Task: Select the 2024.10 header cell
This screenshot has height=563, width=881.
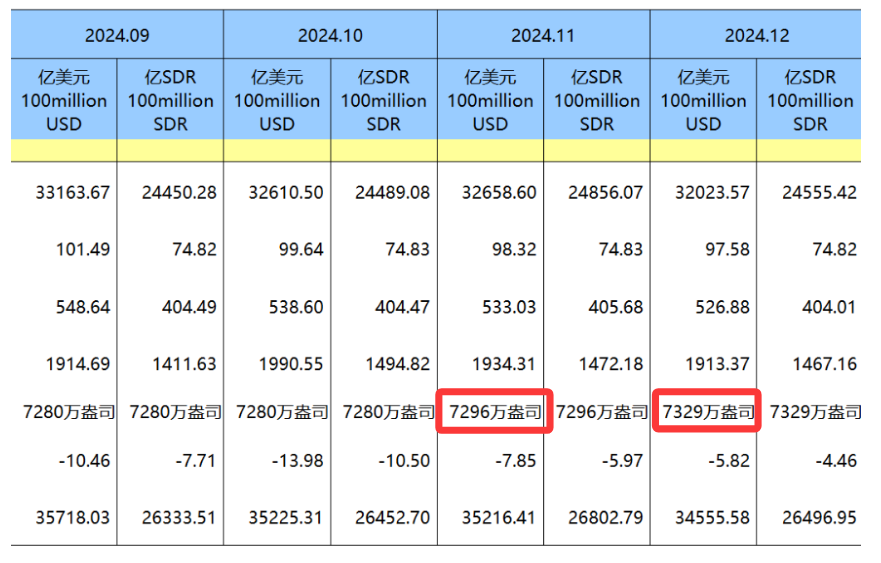Action: pyautogui.click(x=330, y=35)
